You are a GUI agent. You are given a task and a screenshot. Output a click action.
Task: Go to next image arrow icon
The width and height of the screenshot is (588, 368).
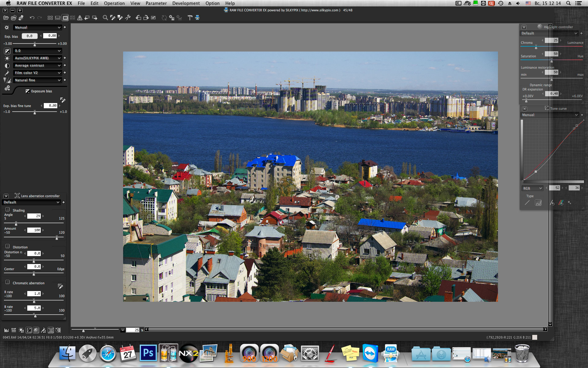pyautogui.click(x=95, y=18)
